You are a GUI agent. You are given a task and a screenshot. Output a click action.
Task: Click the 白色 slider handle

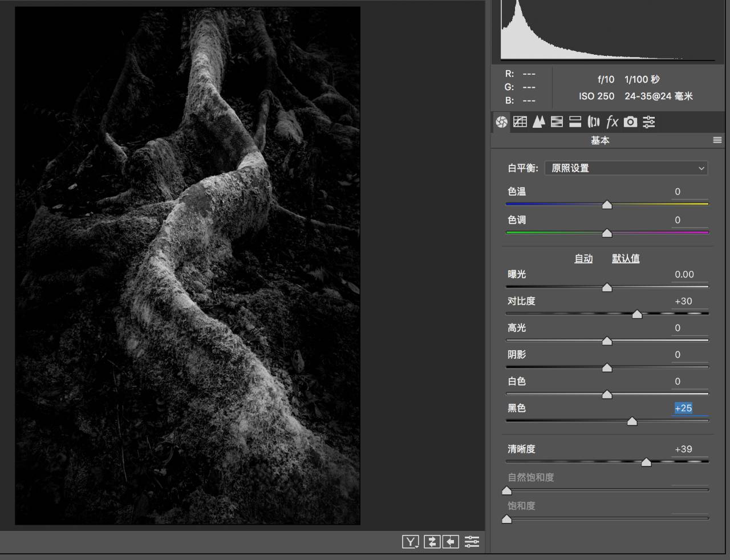(607, 395)
